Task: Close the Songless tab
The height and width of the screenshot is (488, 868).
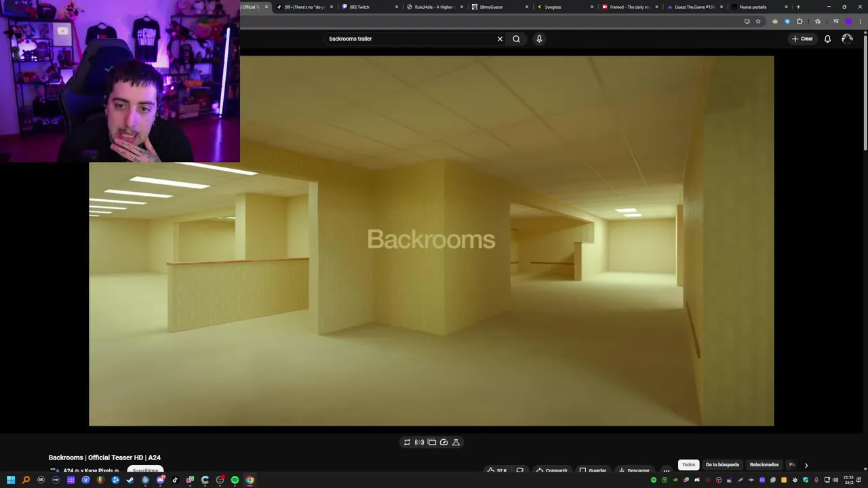Action: click(x=592, y=7)
